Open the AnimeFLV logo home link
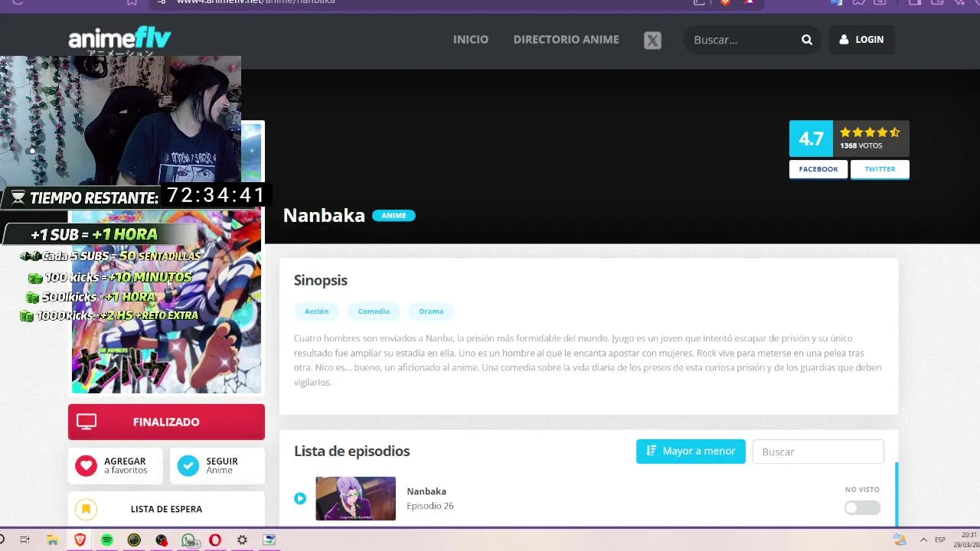980x551 pixels. click(x=119, y=40)
